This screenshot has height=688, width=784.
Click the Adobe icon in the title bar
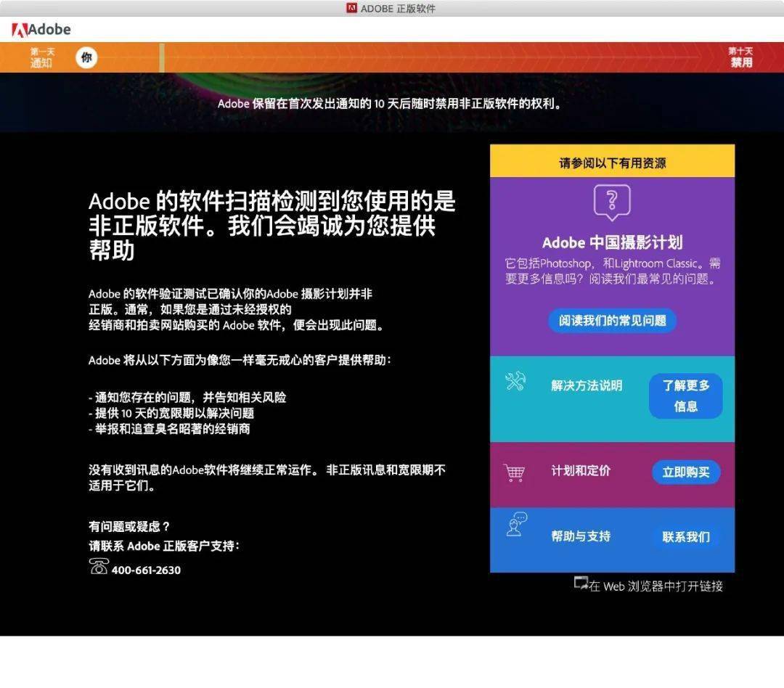pyautogui.click(x=351, y=8)
